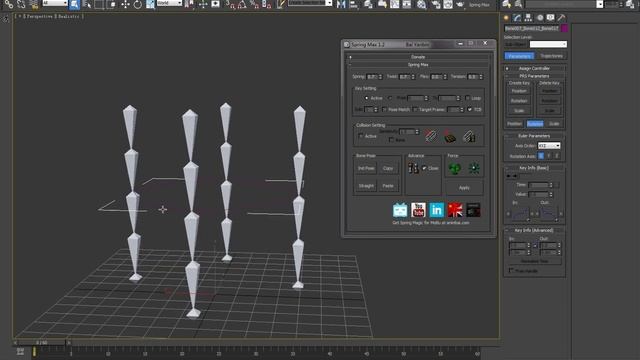640x360 pixels.
Task: Click the Copy button in Bone Pose
Action: (x=388, y=168)
